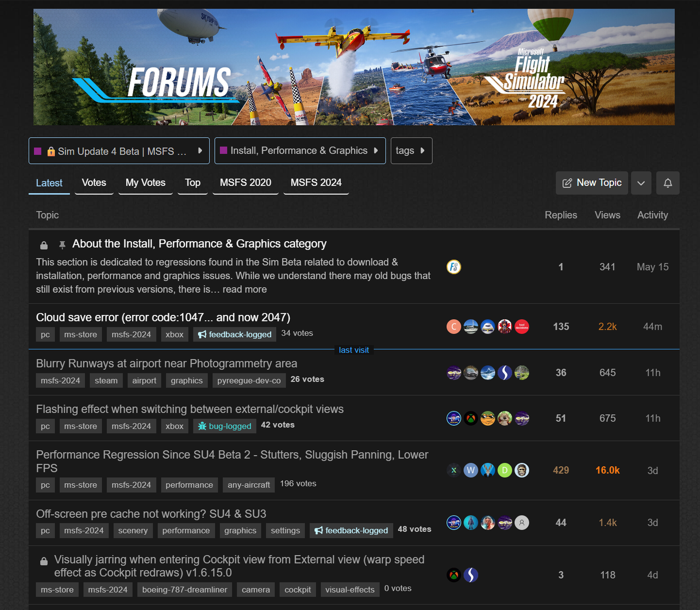This screenshot has width=700, height=610.
Task: Click the bell notification icon
Action: coord(668,183)
